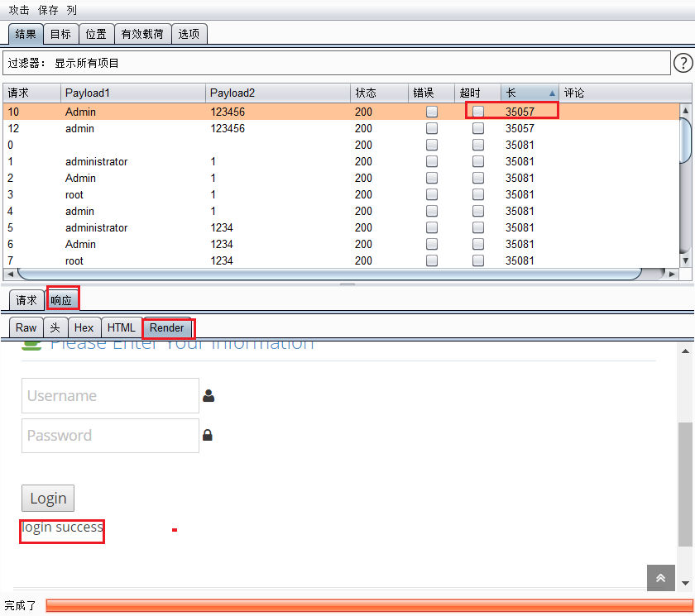Click the results horizontal scrollbar thumb
Viewport: 695px width, 616px height.
pyautogui.click(x=330, y=274)
